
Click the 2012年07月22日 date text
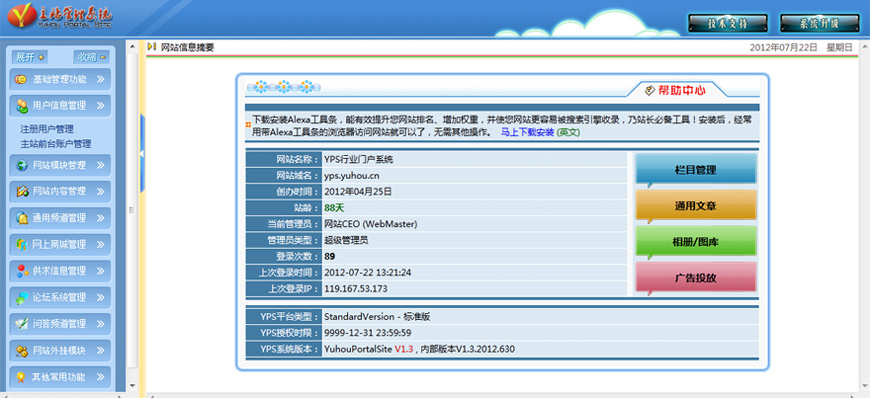pos(783,48)
